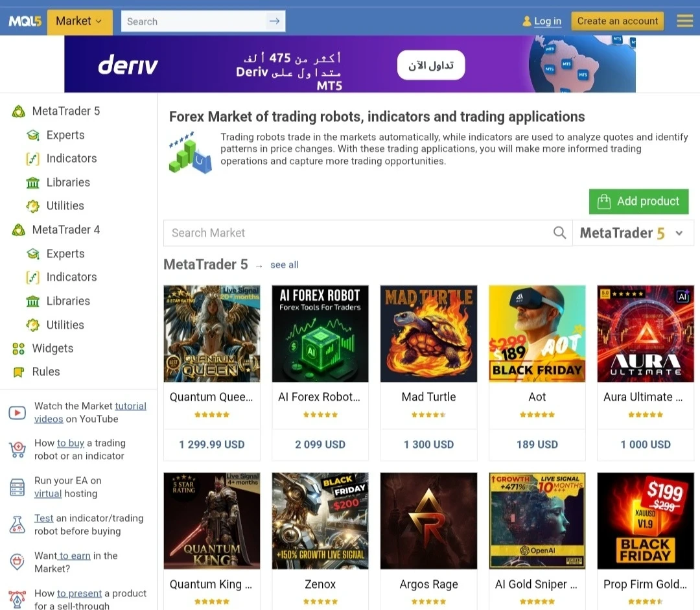Select the Experts icon under MetaTrader 5
This screenshot has width=700, height=610.
(x=32, y=135)
